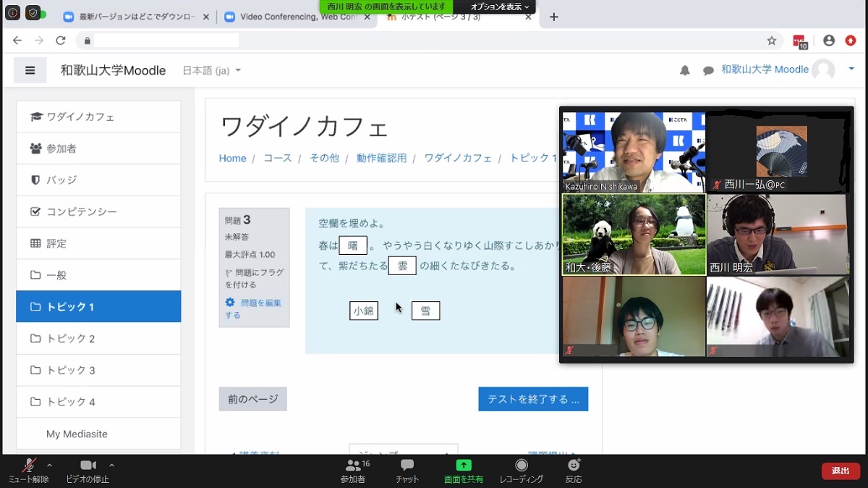Open the 日本語 (ja) language dropdown
Screen dimensions: 868x488
(x=211, y=70)
